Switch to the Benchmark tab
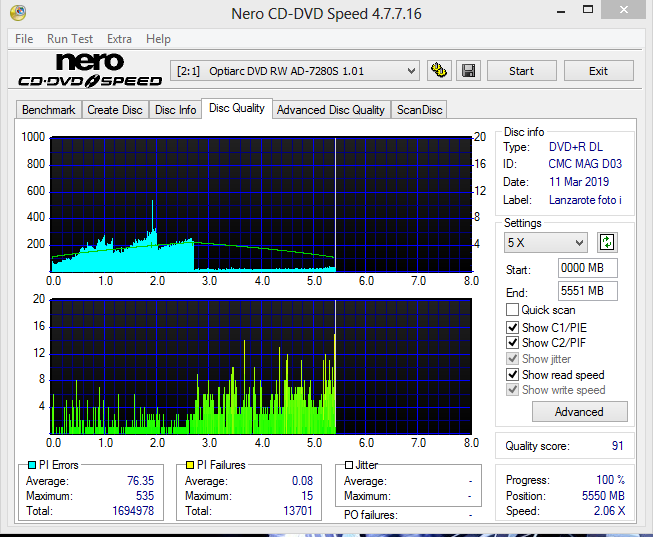653x537 pixels. click(49, 110)
